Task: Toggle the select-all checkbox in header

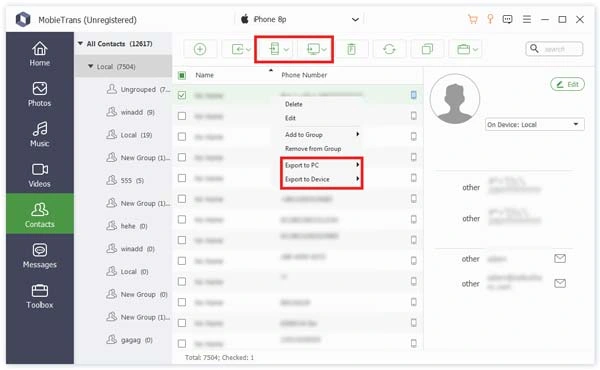Action: click(182, 75)
